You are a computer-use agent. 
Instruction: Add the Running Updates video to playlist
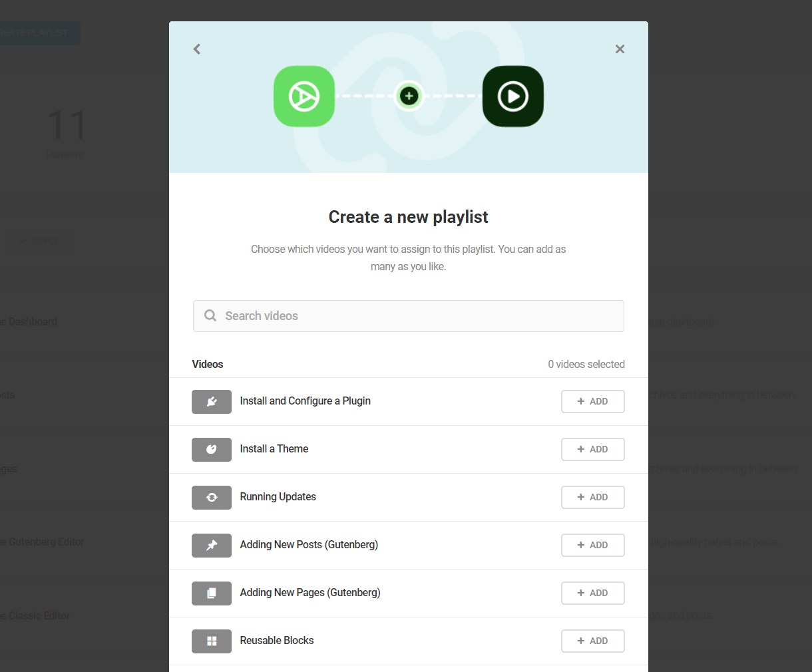(x=593, y=497)
